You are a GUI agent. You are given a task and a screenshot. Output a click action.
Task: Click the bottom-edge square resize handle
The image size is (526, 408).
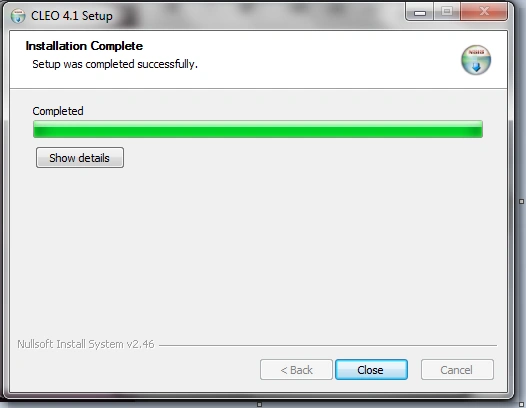tap(259, 404)
